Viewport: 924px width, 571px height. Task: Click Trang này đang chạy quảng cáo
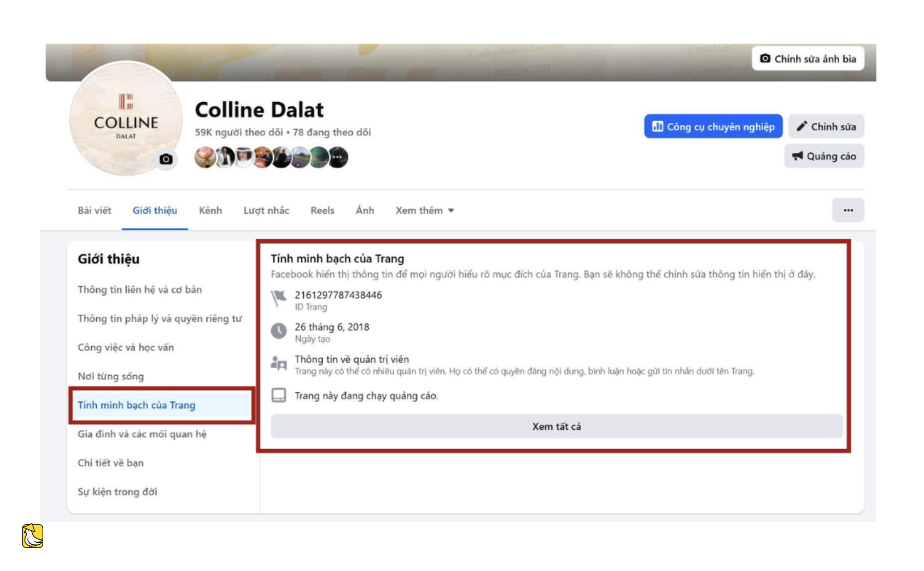click(x=366, y=396)
